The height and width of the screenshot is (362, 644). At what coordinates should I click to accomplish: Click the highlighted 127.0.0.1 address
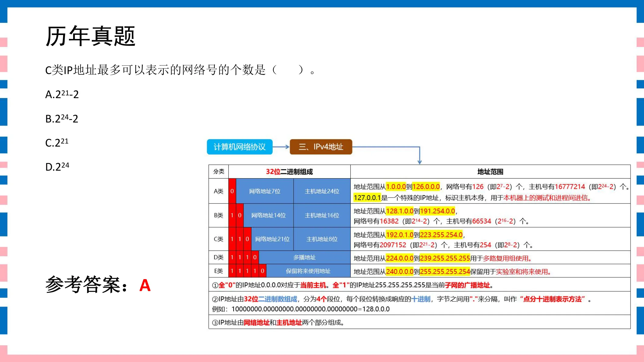(367, 198)
